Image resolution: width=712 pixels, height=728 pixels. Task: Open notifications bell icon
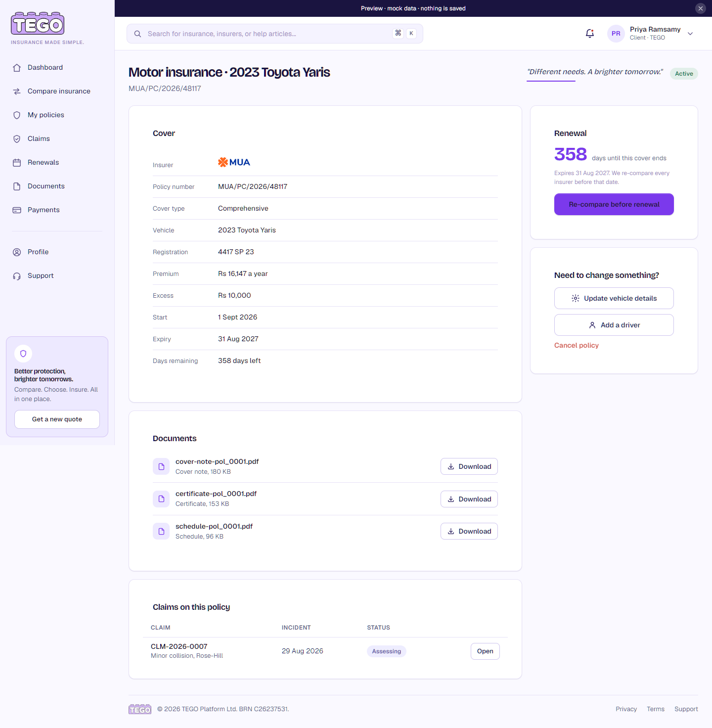(590, 34)
